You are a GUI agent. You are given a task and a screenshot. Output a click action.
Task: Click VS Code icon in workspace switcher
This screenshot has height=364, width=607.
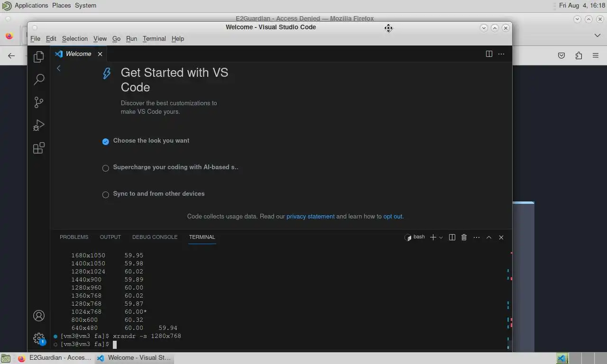coord(562,358)
